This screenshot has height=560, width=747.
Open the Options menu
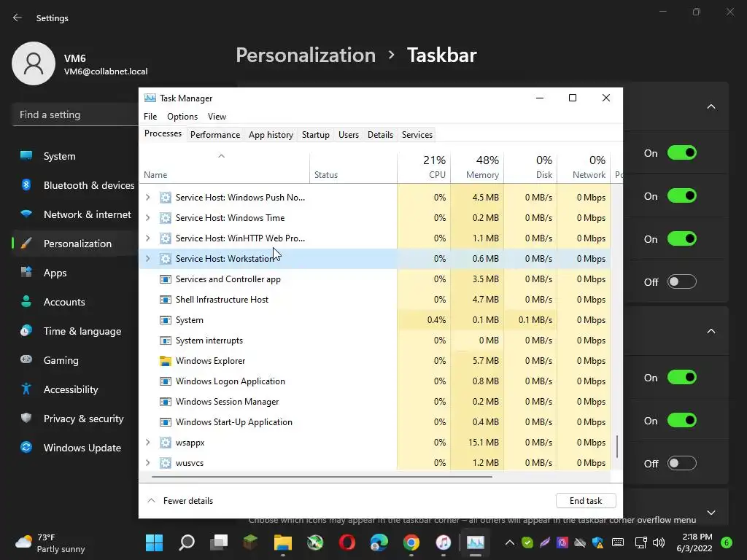182,117
